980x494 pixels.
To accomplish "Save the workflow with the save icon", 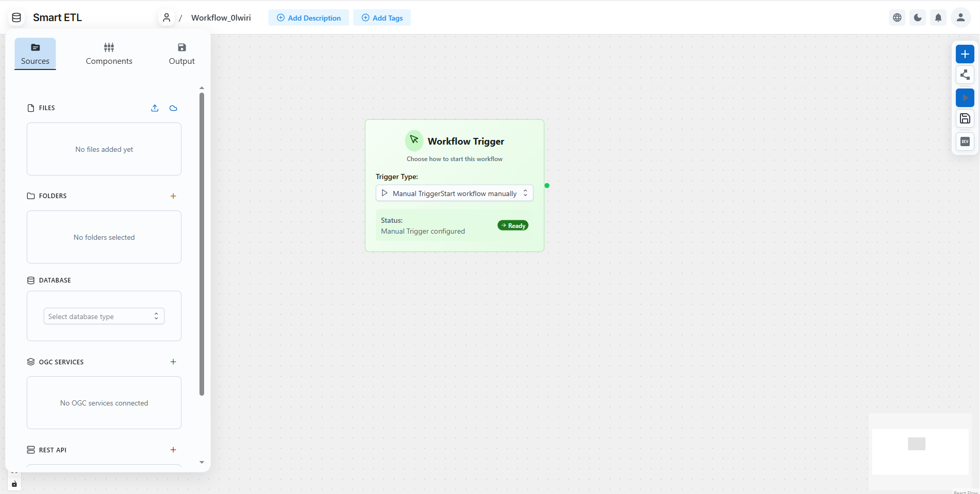I will pos(965,119).
